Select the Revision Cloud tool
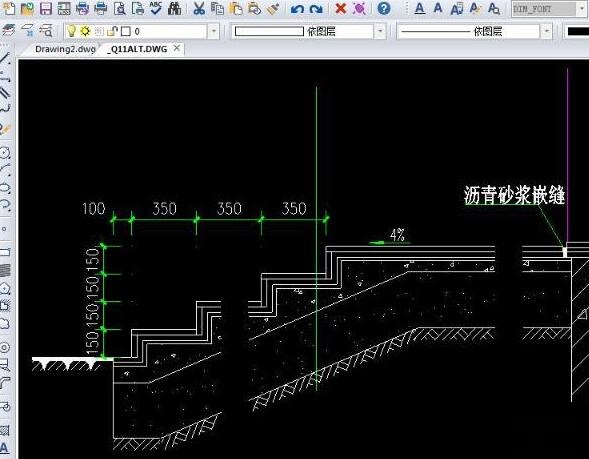589x459 pixels. click(5, 323)
